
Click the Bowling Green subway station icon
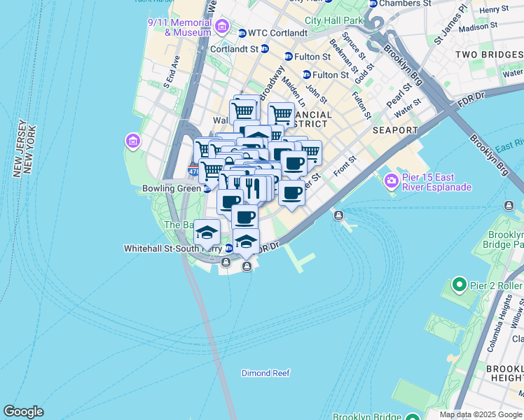click(x=207, y=189)
